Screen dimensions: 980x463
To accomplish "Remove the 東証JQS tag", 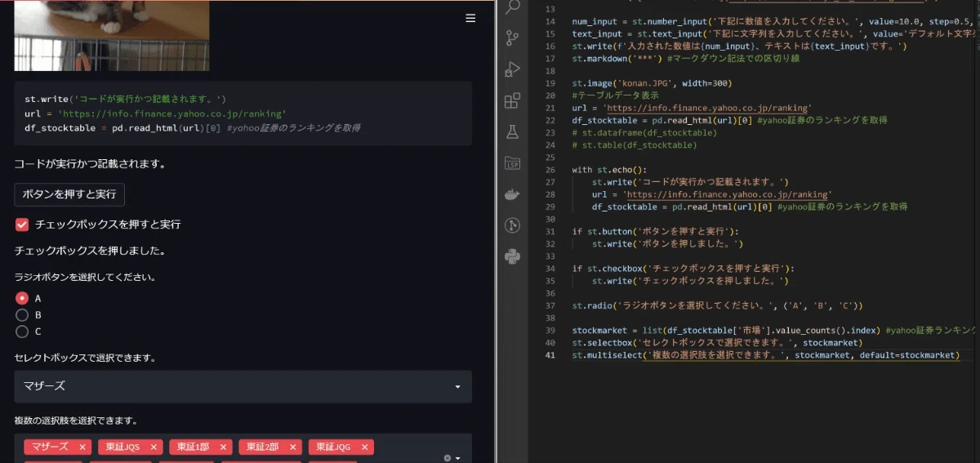I will [x=154, y=447].
